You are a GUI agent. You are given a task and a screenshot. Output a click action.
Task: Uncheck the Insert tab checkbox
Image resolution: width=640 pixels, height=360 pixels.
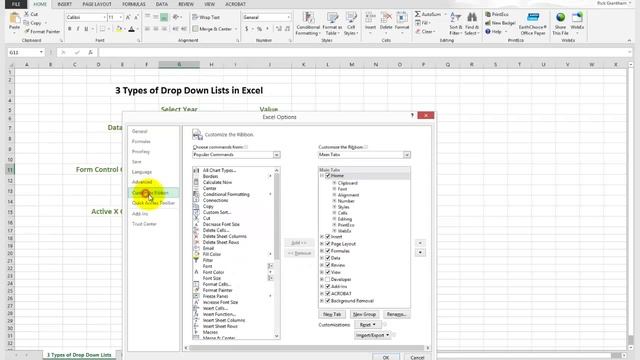pos(328,237)
